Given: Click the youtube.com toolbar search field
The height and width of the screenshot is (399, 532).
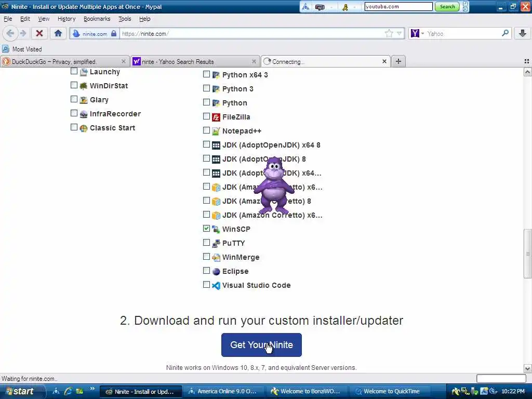Looking at the screenshot, I should coord(398,6).
